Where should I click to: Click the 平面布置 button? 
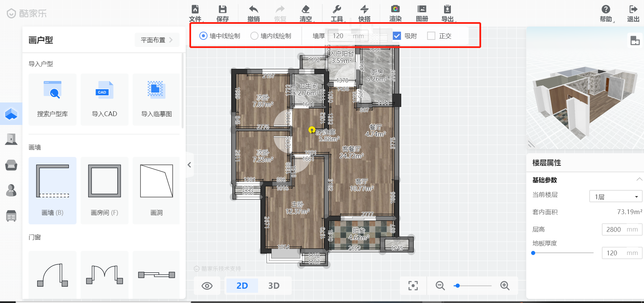tap(157, 40)
